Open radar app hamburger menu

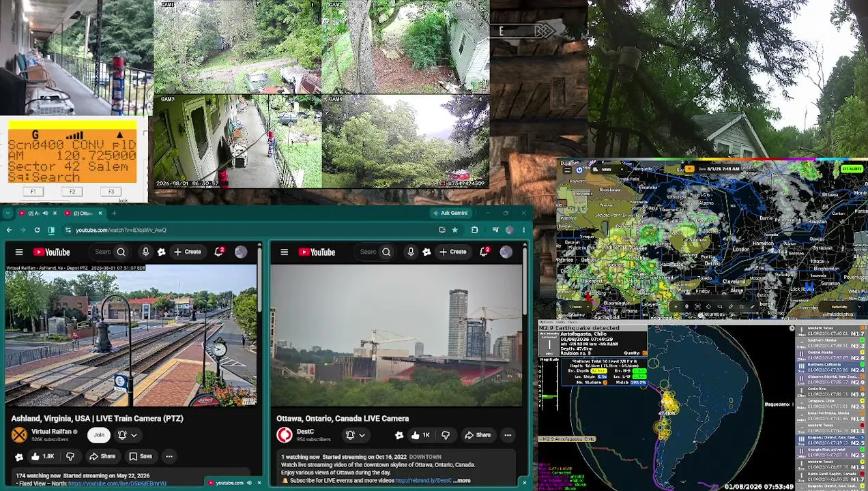[567, 169]
